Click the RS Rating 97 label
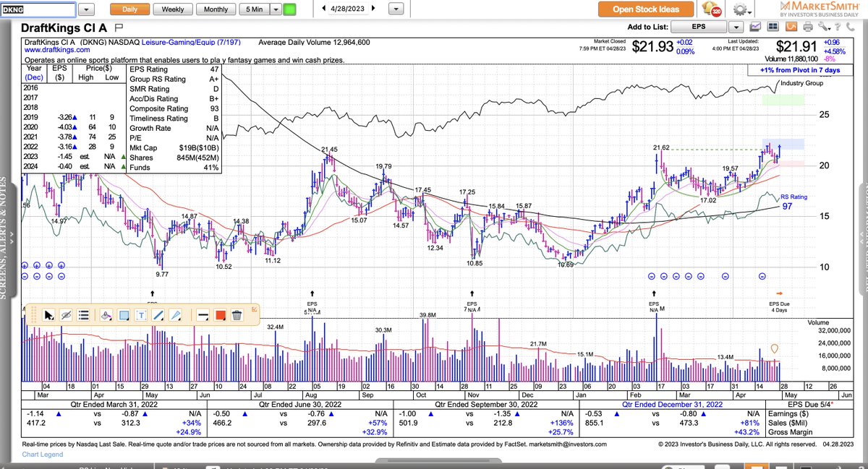This screenshot has width=868, height=469. pos(793,202)
